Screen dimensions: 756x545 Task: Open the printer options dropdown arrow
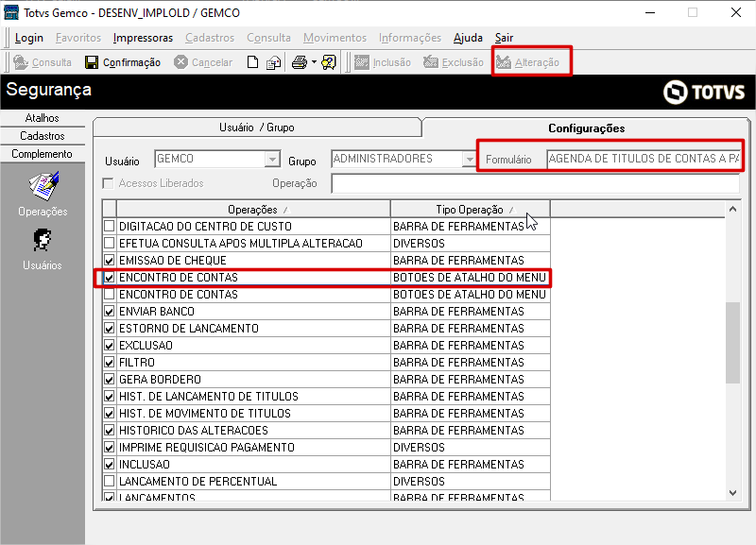[x=314, y=62]
